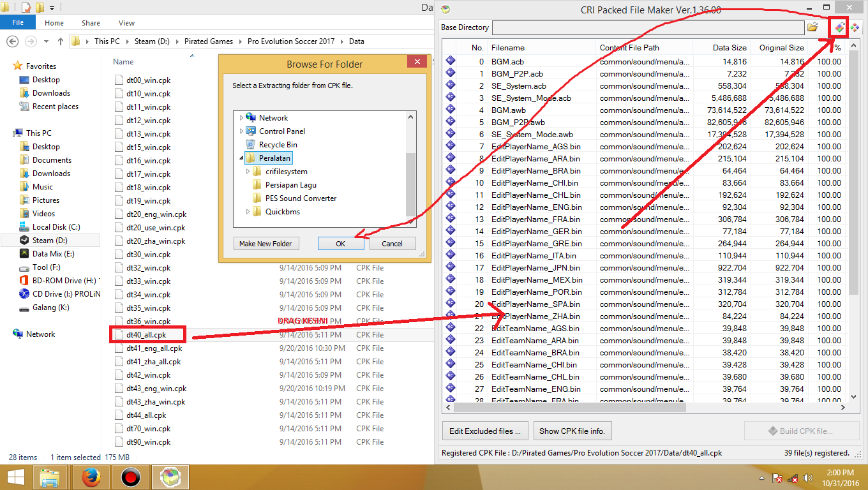Click the Base Directory input field

(x=648, y=27)
